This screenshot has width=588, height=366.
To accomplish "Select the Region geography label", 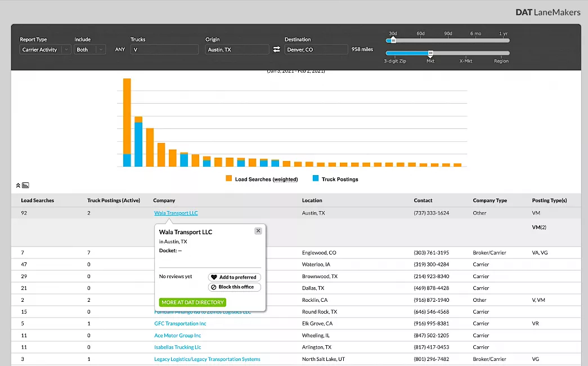I will [x=501, y=61].
